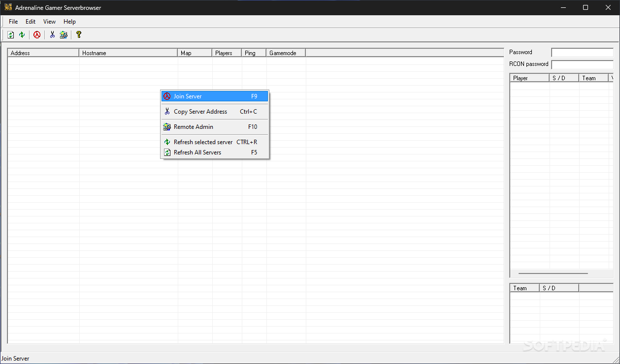Click the Team header in bottom panel
The image size is (620, 364).
click(524, 288)
